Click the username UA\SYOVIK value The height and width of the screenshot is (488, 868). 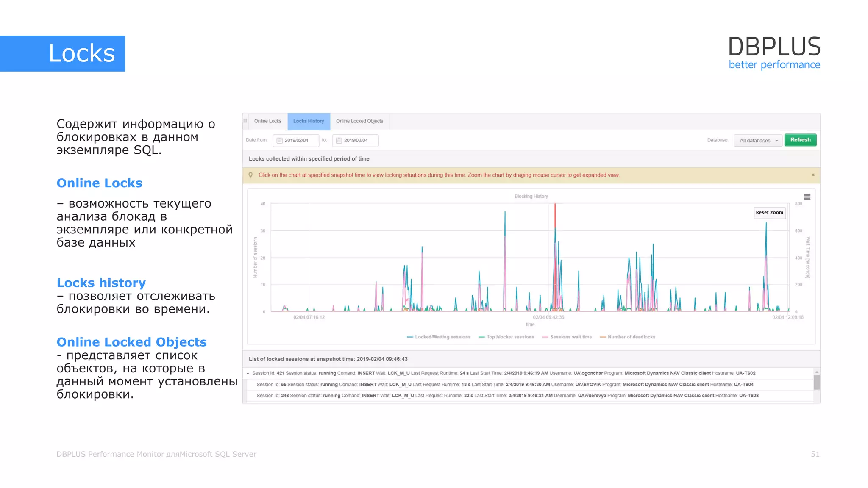pyautogui.click(x=588, y=385)
